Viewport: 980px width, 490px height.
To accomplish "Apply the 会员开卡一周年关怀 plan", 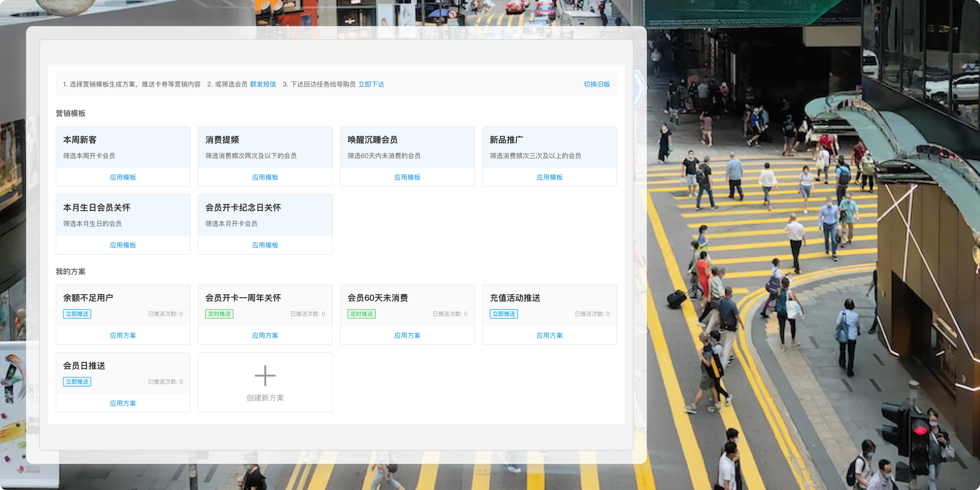I will 265,335.
